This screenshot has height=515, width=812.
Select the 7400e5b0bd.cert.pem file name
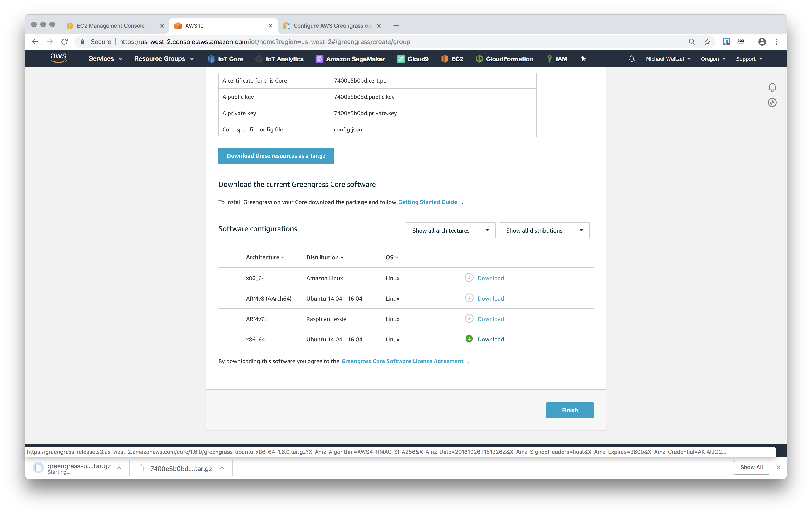[362, 80]
